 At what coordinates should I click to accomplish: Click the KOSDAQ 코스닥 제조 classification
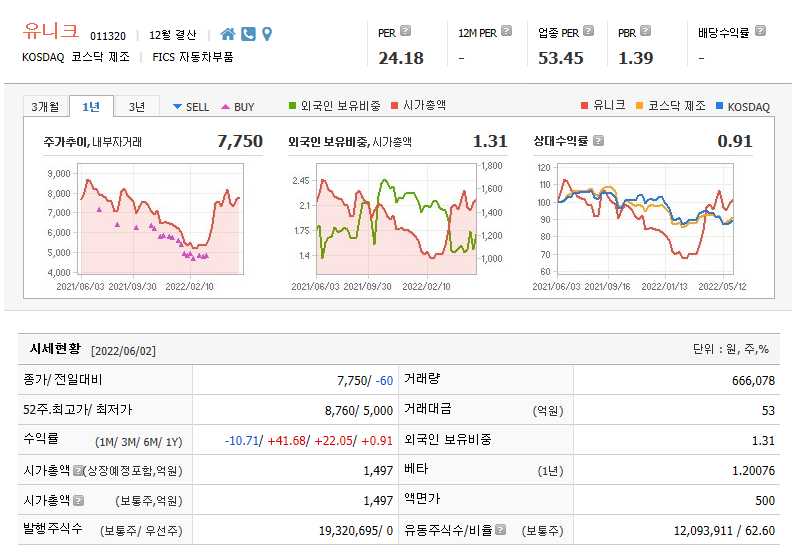(x=76, y=57)
